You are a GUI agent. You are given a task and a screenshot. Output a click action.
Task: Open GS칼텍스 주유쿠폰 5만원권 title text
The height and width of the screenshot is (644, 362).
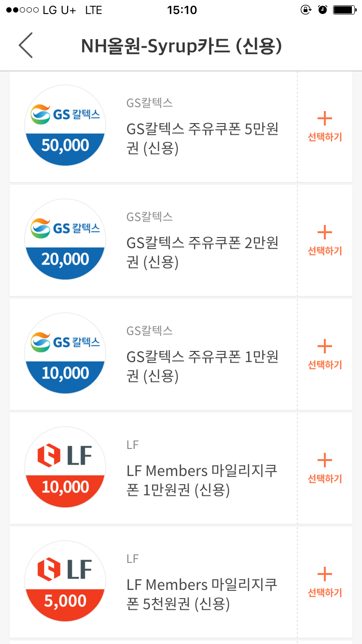(x=203, y=139)
